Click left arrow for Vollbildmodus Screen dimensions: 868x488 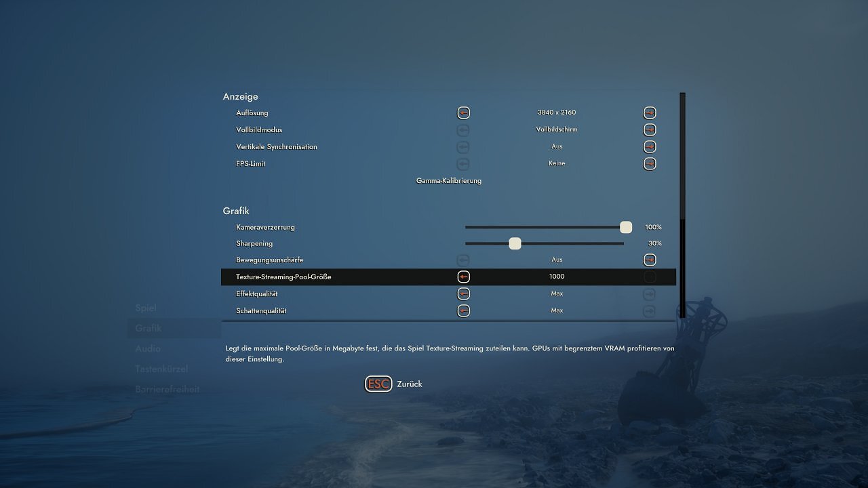464,130
